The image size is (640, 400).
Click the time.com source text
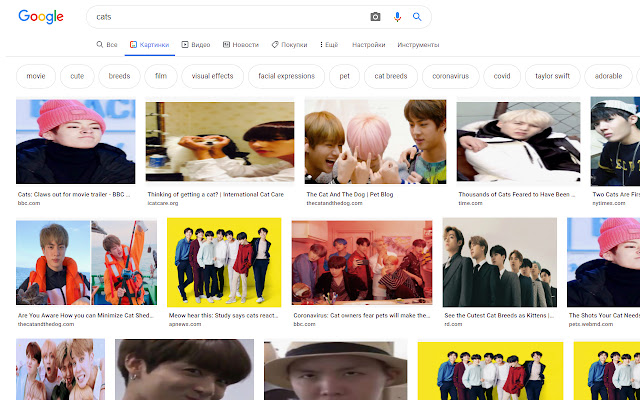tap(470, 203)
